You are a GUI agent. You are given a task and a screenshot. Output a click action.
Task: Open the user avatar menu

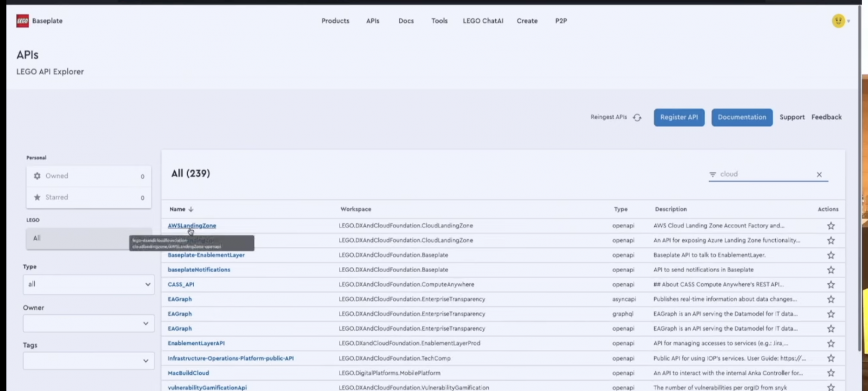pyautogui.click(x=839, y=21)
